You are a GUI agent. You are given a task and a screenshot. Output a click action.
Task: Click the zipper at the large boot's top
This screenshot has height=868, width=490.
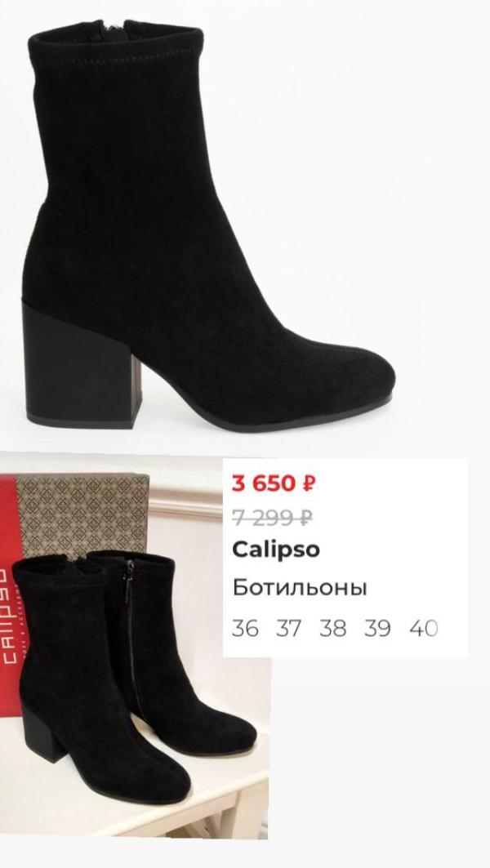click(114, 29)
